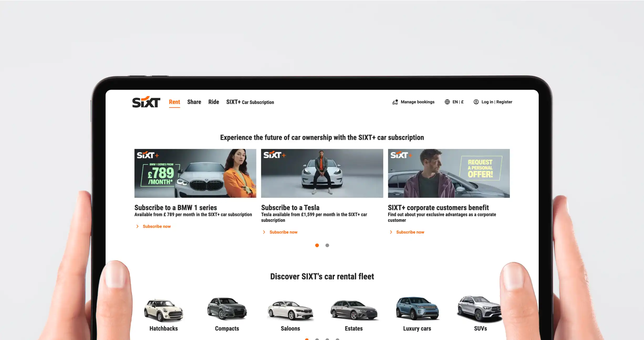Open the Rent tab
Screen dimensions: 644x340
[x=174, y=102]
